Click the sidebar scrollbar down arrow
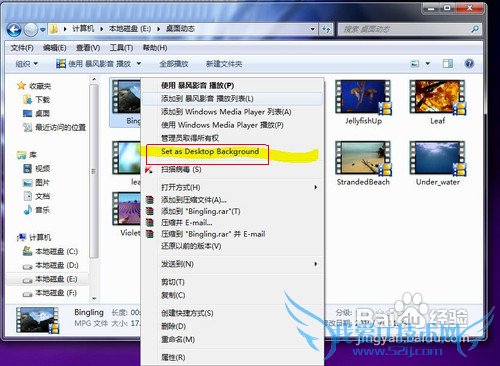 coord(94,298)
